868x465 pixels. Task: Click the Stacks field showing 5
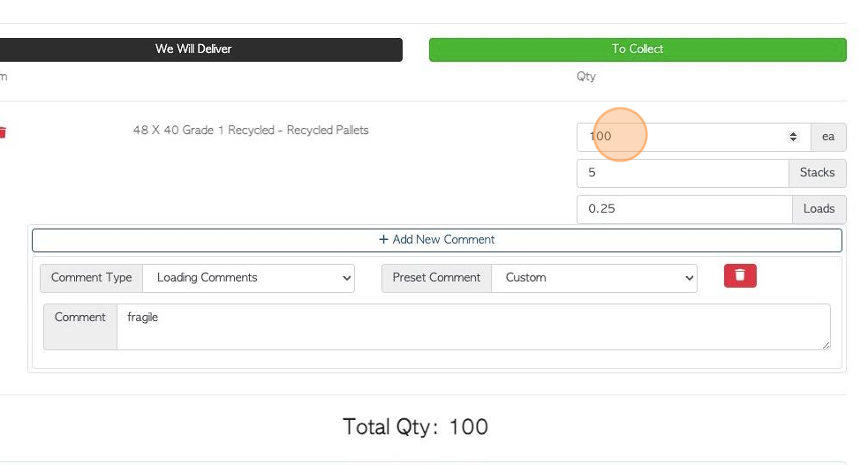point(683,173)
